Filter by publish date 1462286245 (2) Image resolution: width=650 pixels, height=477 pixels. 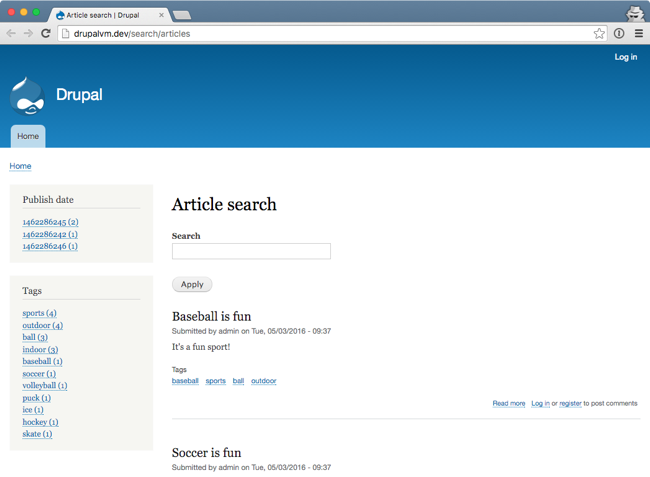[50, 222]
